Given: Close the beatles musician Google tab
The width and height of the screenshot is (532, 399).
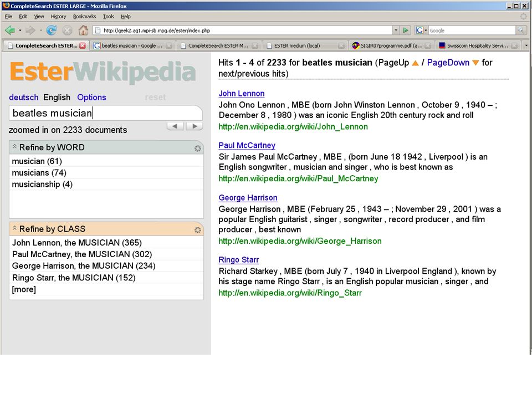Looking at the screenshot, I should (169, 45).
